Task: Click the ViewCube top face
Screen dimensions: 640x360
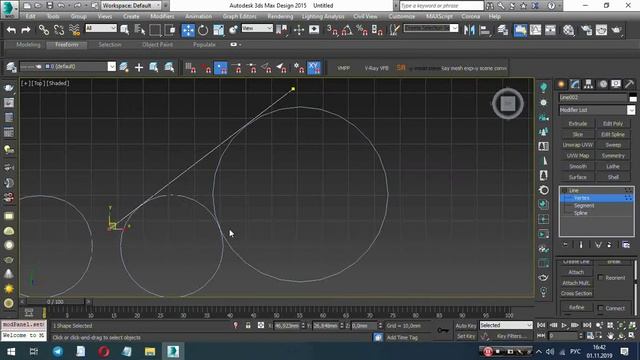Action: coord(508,103)
